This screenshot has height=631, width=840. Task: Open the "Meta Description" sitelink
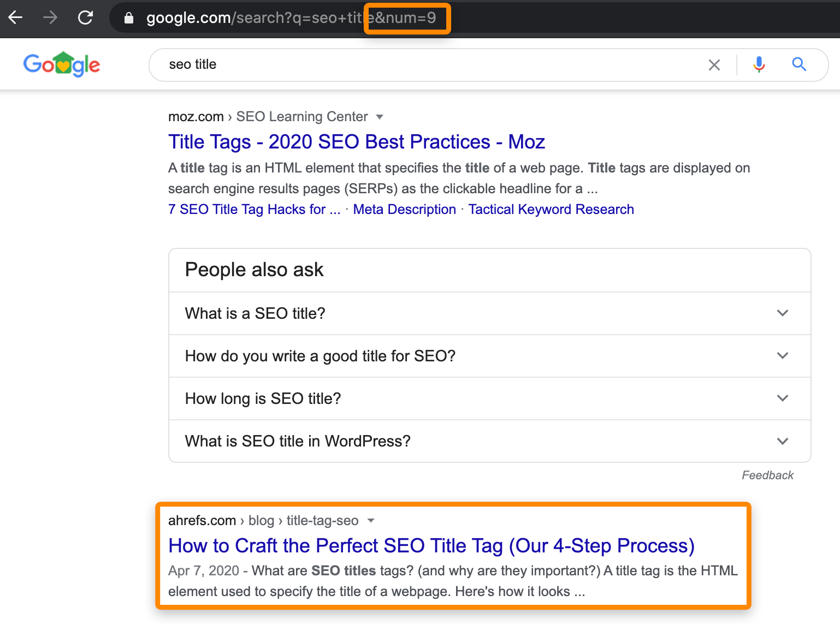pos(404,210)
